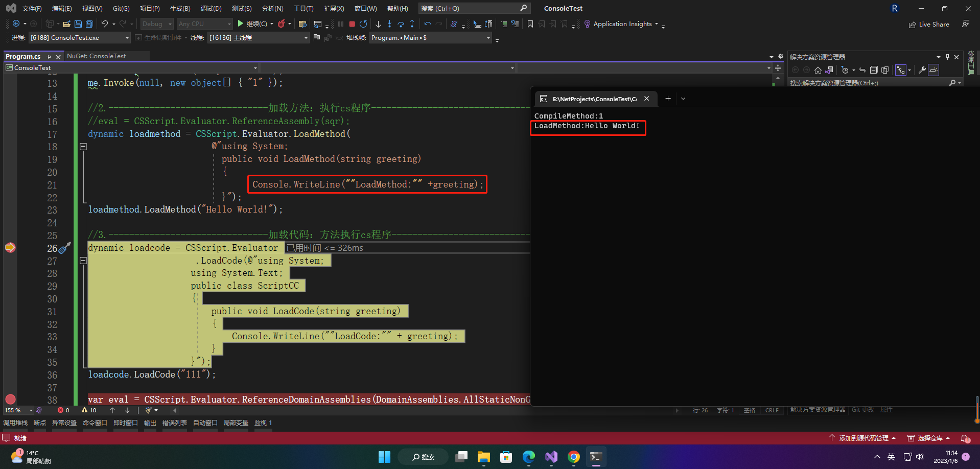This screenshot has height=469, width=980.
Task: Collapse the code block at line 27
Action: tap(83, 261)
